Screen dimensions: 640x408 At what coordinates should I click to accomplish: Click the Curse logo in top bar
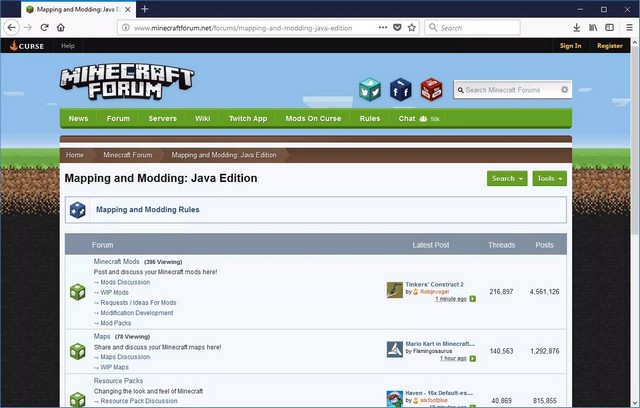(27, 46)
